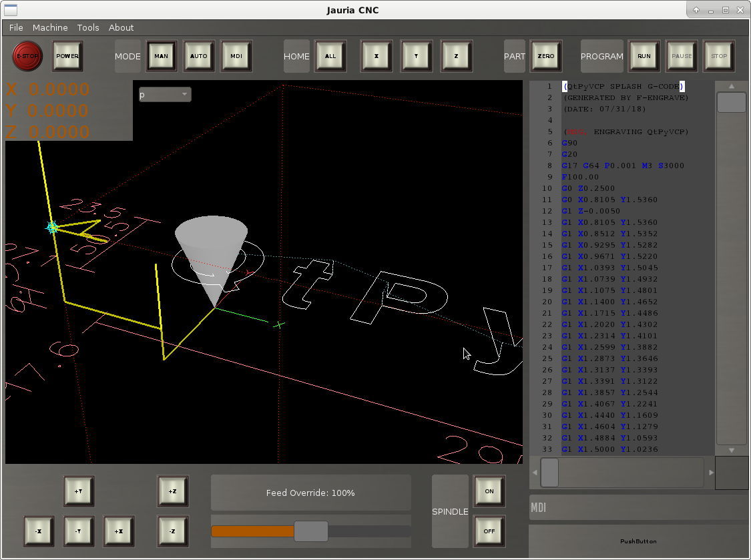
Task: Home the Z axis
Action: (456, 56)
